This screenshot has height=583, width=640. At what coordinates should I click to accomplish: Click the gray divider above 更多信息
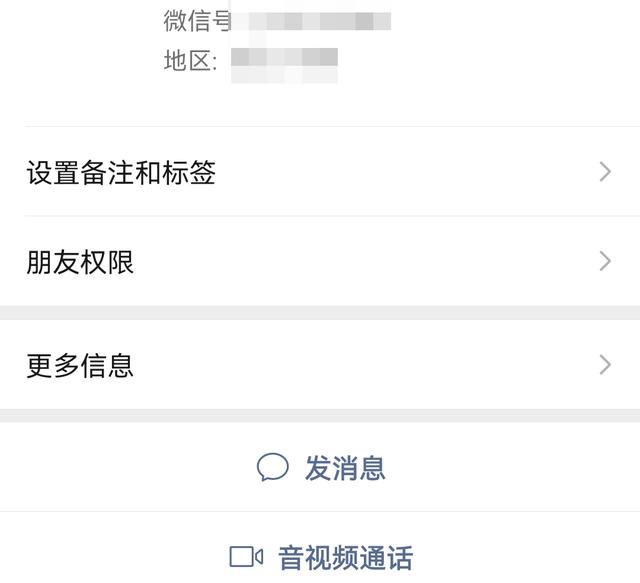[320, 312]
